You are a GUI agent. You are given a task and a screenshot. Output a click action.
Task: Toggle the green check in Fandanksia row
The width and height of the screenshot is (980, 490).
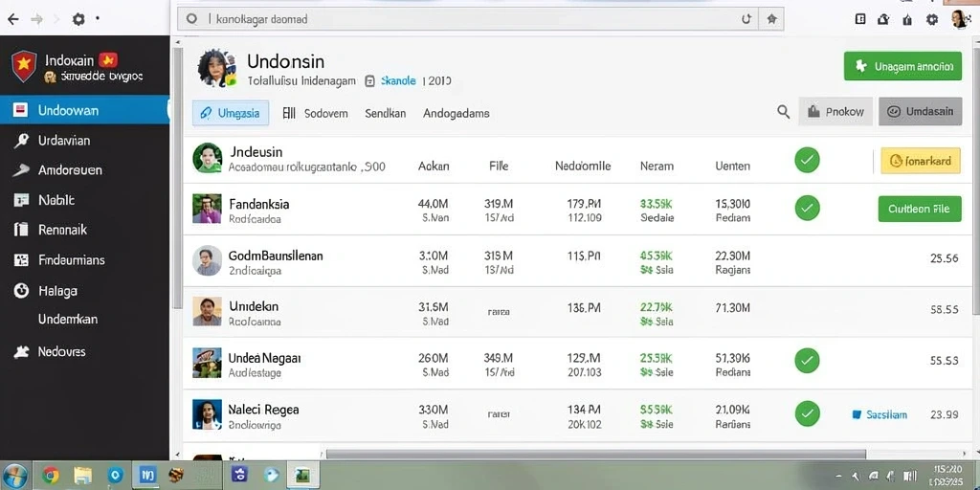coord(807,208)
